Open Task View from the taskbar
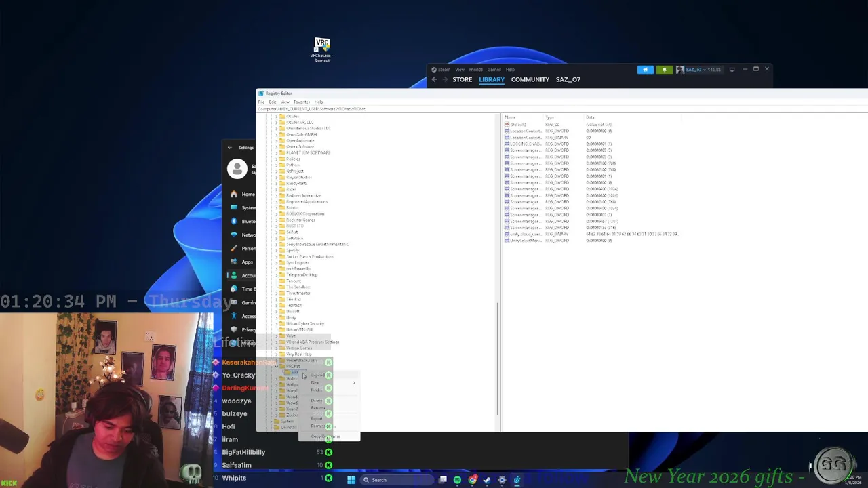868x488 pixels. pyautogui.click(x=442, y=480)
